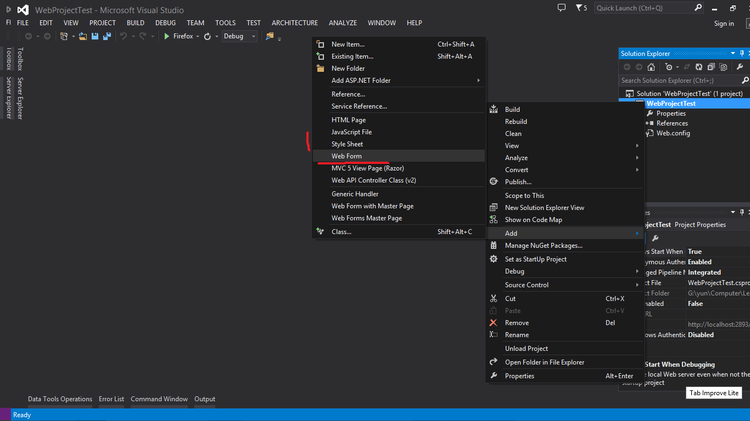
Task: Click the Navigate Backward toolbar arrow
Action: pyautogui.click(x=29, y=36)
